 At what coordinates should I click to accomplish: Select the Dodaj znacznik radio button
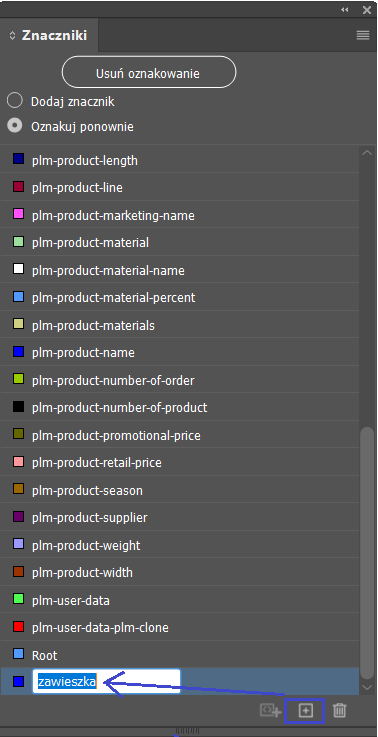[x=15, y=101]
